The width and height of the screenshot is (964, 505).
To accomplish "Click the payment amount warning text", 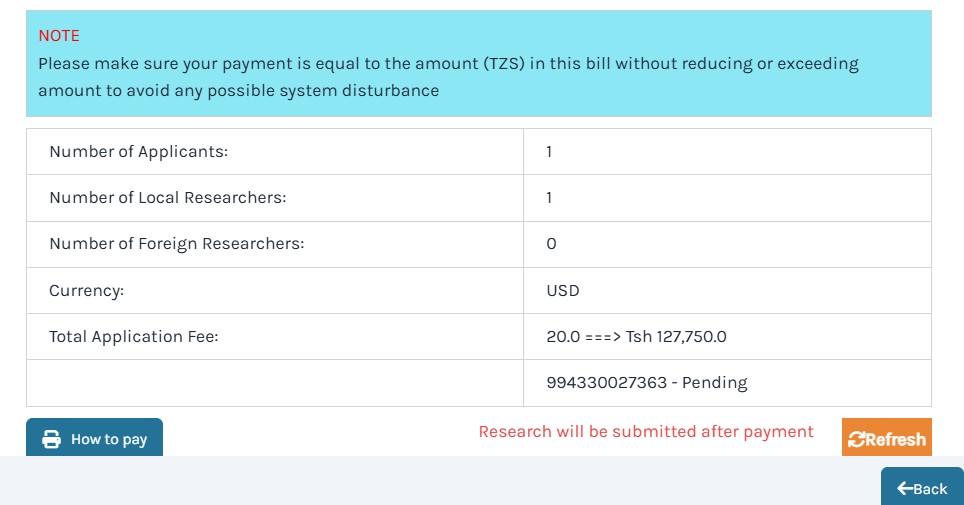I will [448, 77].
